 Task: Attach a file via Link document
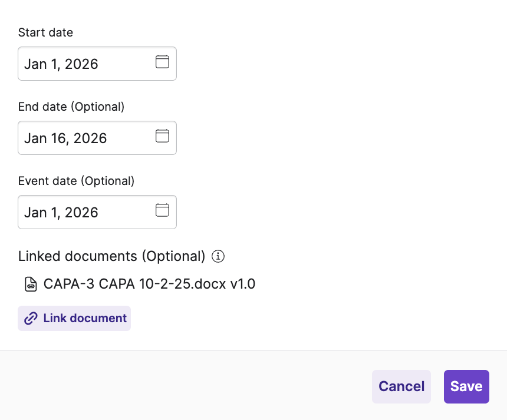coord(74,318)
